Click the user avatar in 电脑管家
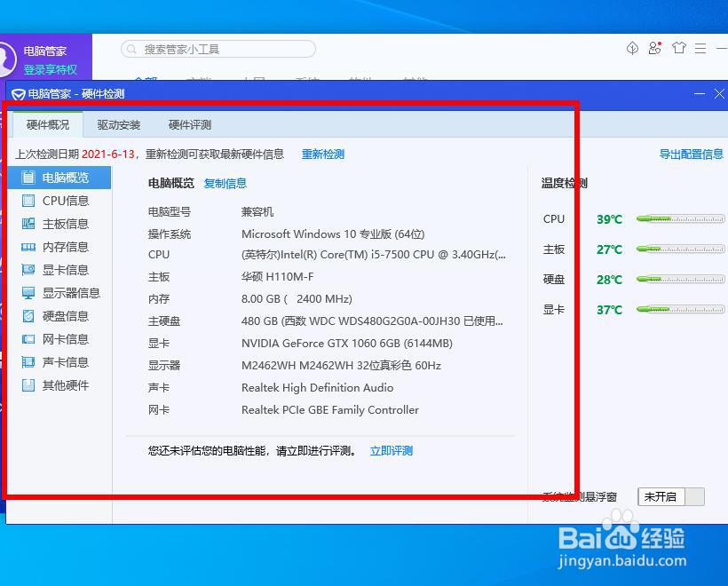 point(6,59)
